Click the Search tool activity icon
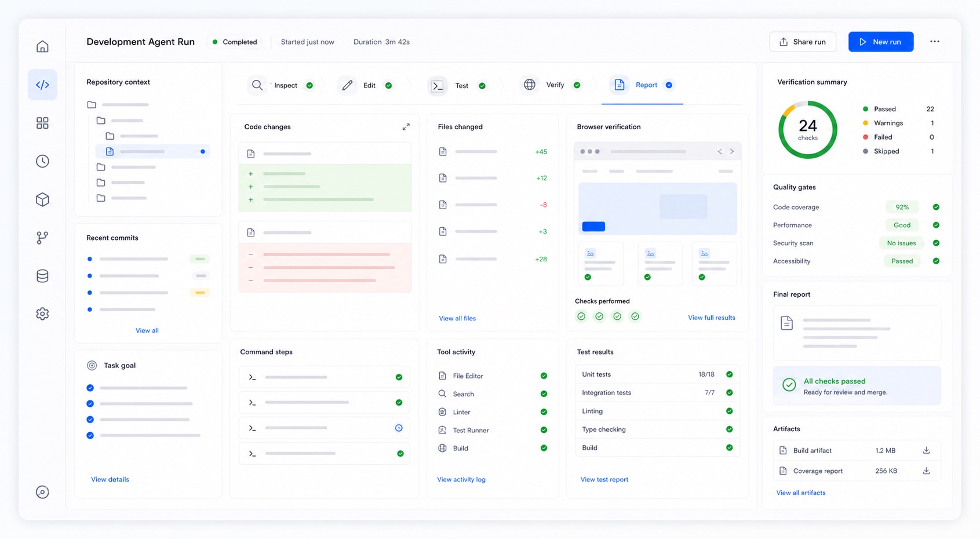 pos(442,394)
